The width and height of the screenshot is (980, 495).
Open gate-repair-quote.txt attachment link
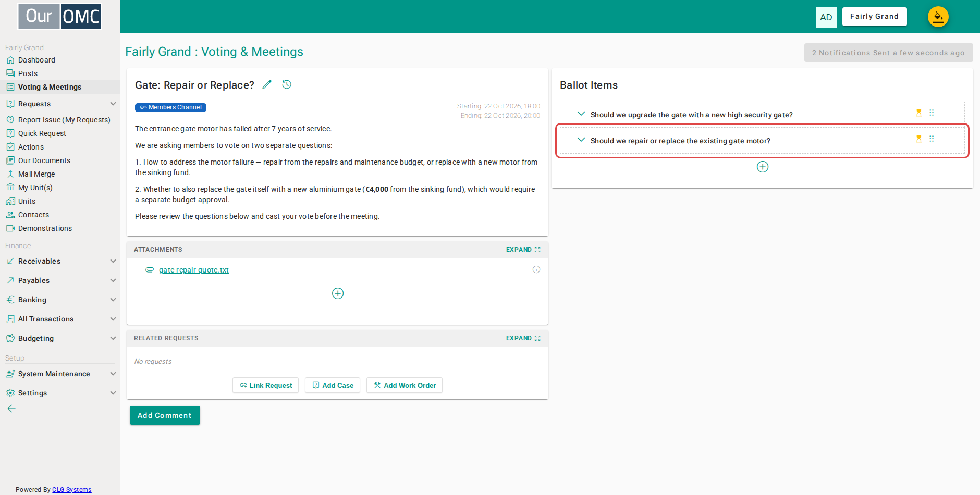coord(194,270)
